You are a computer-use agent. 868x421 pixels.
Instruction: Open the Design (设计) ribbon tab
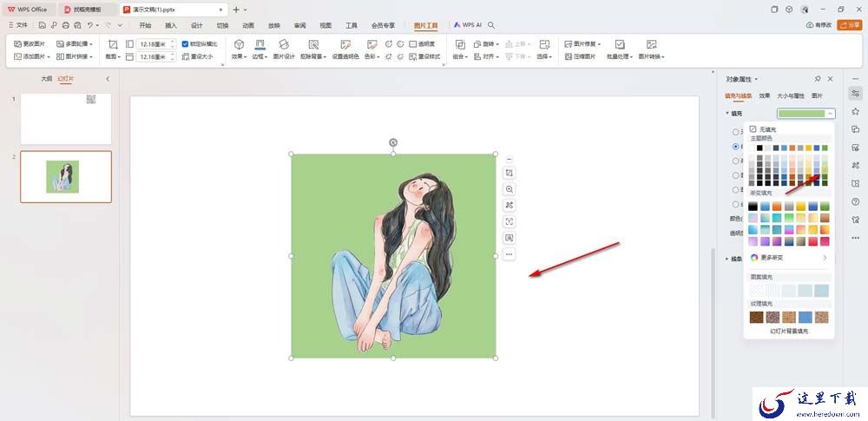[x=196, y=25]
